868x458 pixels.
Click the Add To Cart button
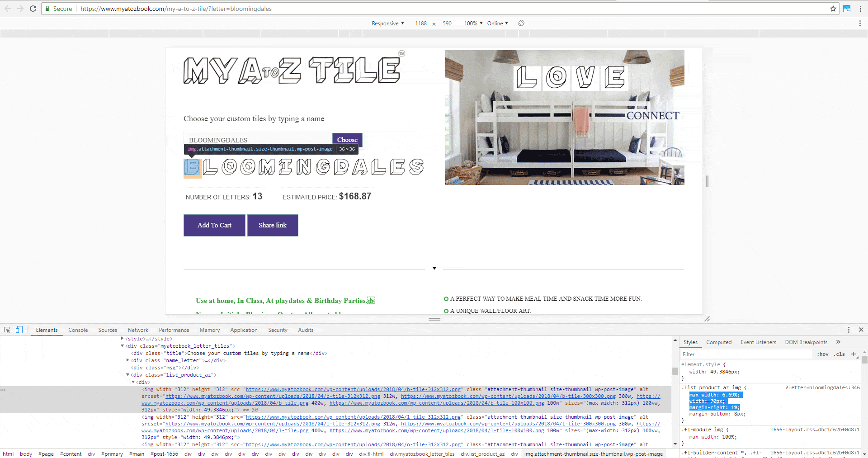[x=214, y=225]
